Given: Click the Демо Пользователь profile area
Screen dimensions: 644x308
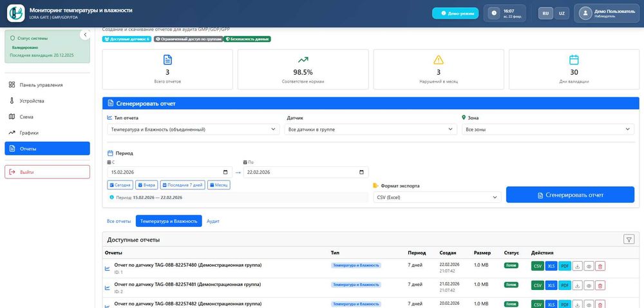Looking at the screenshot, I should (607, 13).
